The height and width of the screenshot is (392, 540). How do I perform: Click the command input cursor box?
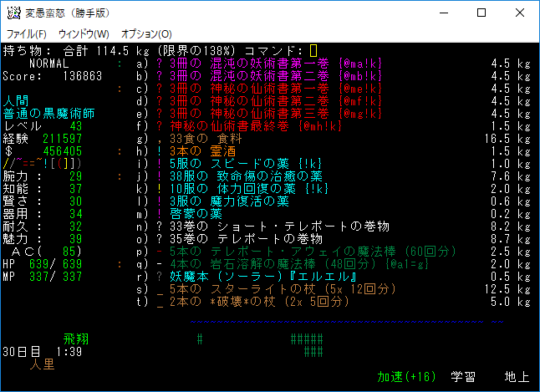click(313, 51)
